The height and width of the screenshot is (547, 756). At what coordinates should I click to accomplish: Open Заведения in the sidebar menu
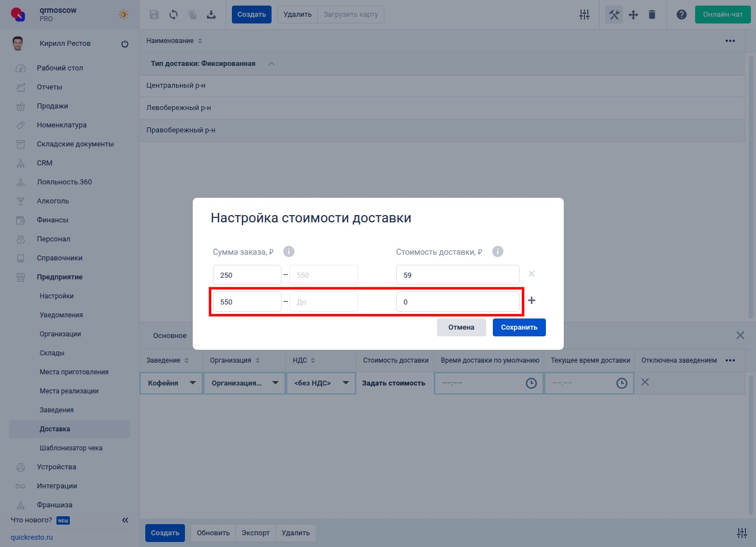coord(56,410)
